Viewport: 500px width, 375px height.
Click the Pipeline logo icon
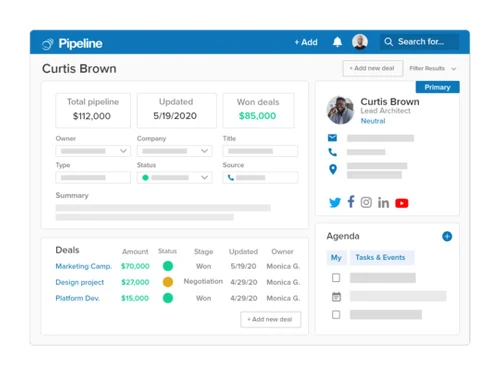click(48, 44)
